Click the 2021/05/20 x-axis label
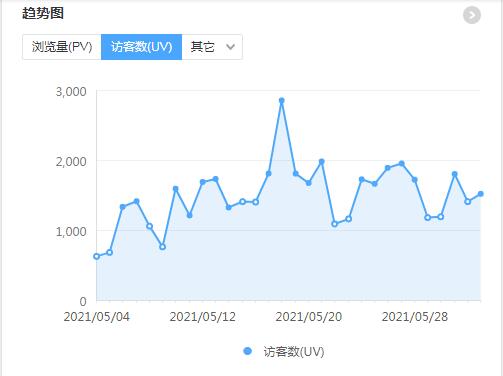This screenshot has height=376, width=503. [x=309, y=316]
